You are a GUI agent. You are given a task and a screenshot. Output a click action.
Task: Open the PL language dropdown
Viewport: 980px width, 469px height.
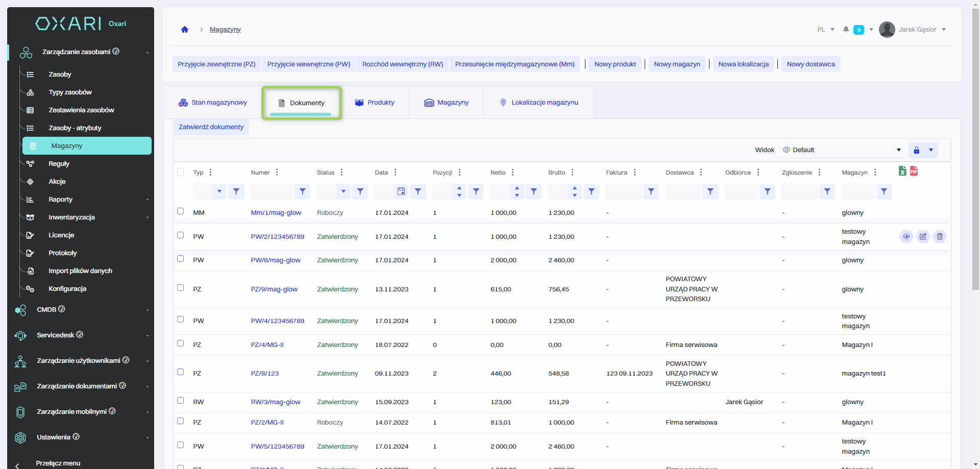click(x=825, y=30)
